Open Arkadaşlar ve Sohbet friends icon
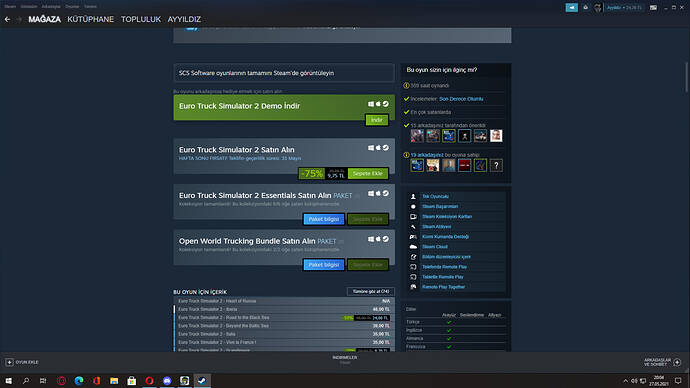690x388 pixels. 677,362
